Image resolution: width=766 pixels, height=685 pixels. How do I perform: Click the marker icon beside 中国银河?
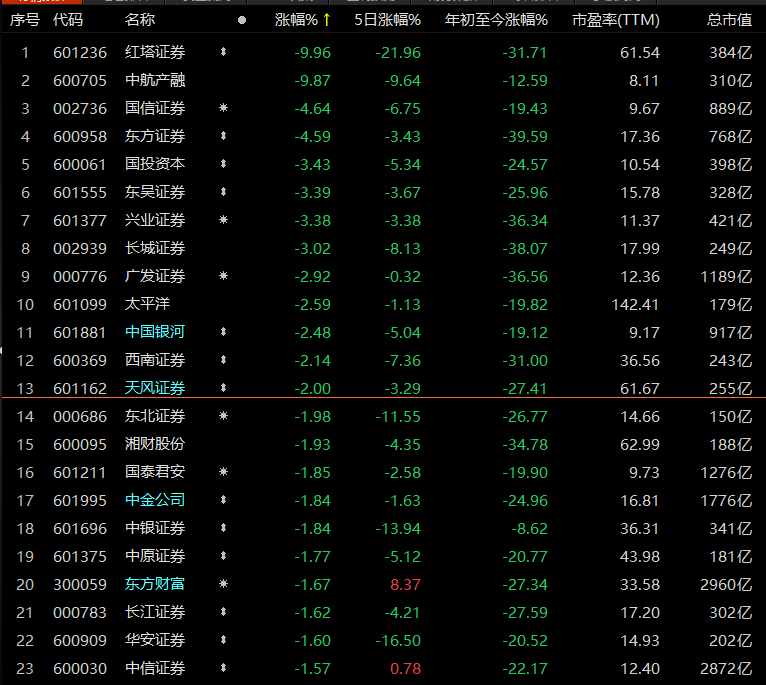point(223,332)
